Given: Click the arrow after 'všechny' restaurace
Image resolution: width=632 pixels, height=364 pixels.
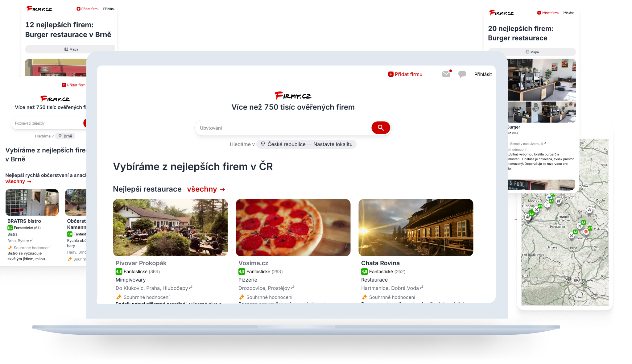Looking at the screenshot, I should click(x=222, y=189).
